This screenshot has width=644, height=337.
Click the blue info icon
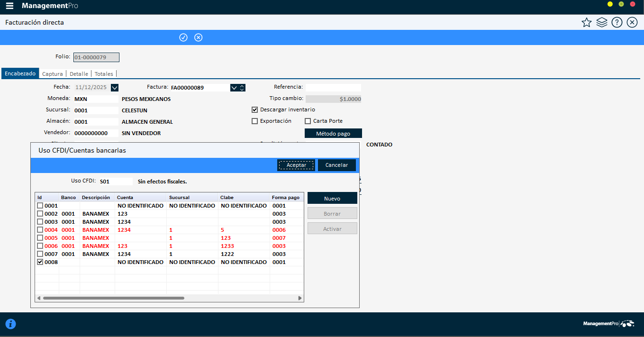tap(10, 324)
